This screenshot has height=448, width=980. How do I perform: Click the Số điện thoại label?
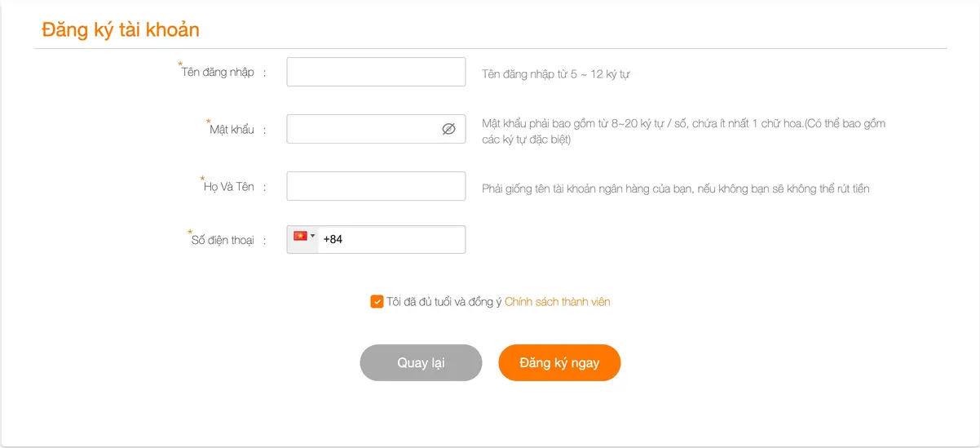[223, 241]
